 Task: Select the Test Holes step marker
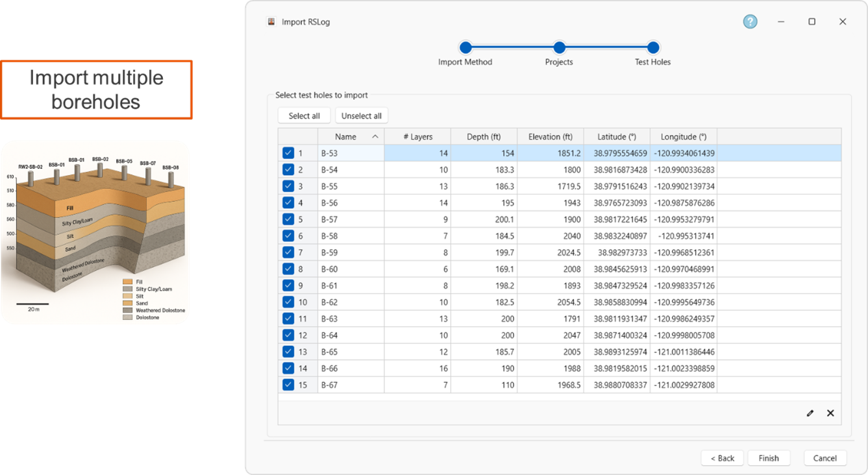click(652, 47)
